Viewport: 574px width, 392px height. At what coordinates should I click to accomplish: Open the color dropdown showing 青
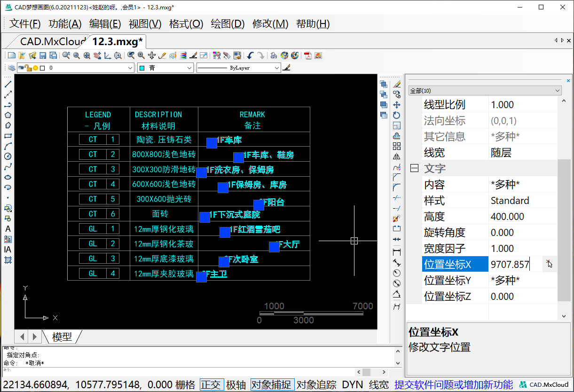[x=165, y=68]
